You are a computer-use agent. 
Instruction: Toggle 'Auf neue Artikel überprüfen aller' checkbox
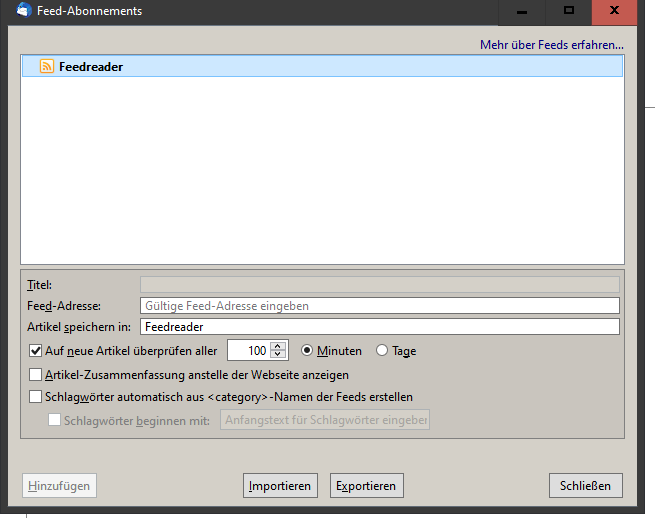point(36,350)
